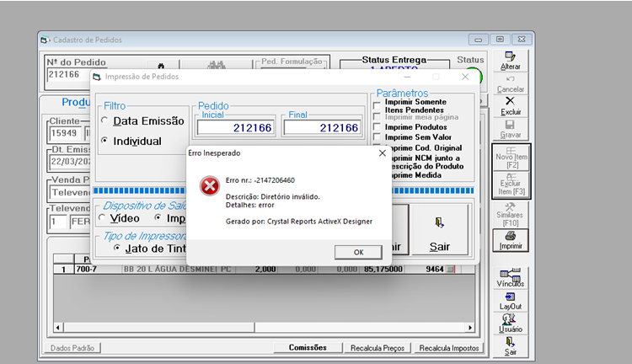Click OK in the error dialog
Image resolution: width=632 pixels, height=364 pixels.
coord(358,252)
